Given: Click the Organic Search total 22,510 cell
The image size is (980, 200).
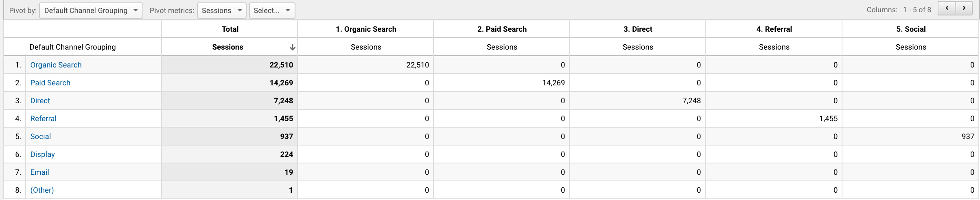Looking at the screenshot, I should tap(281, 65).
